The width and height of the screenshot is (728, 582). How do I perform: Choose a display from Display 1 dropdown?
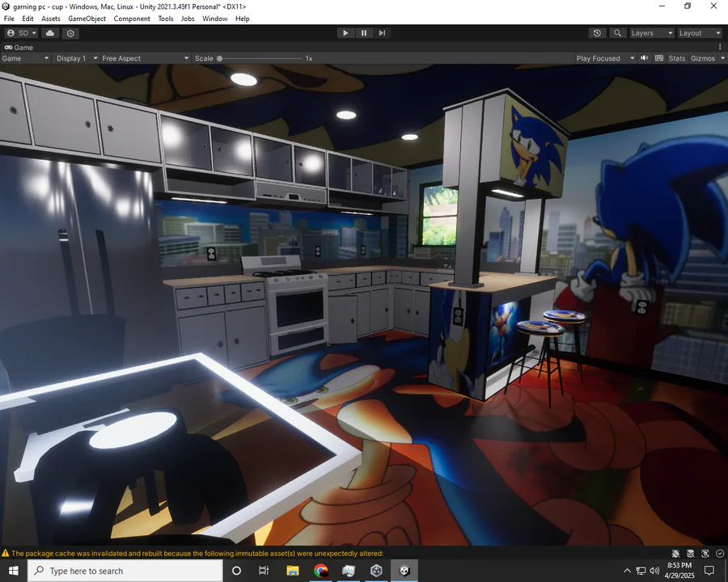(77, 58)
